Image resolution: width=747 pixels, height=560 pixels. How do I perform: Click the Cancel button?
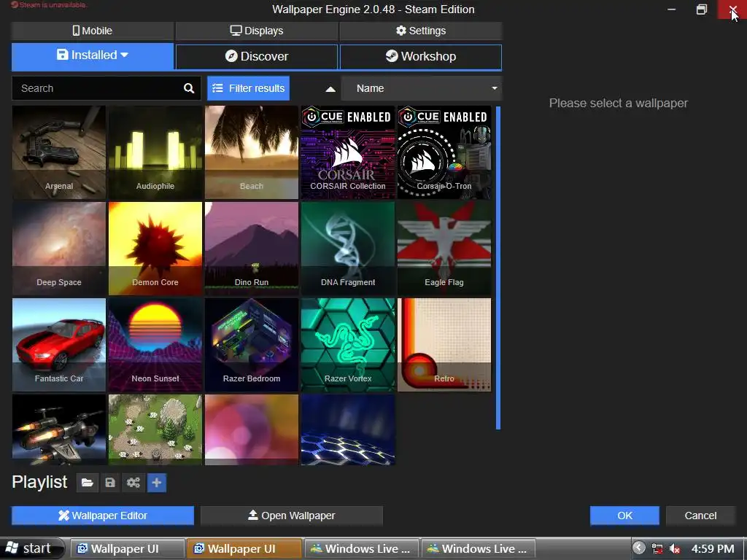point(700,516)
